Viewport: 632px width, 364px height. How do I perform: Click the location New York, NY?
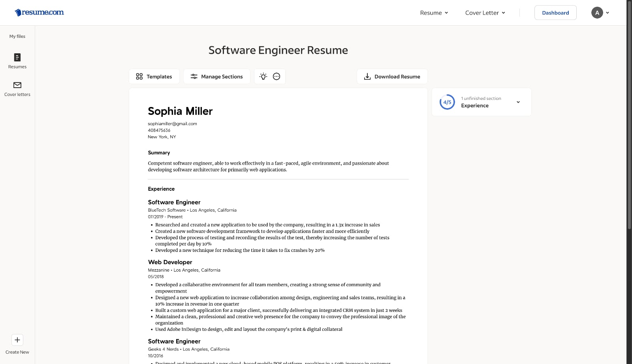tap(162, 137)
